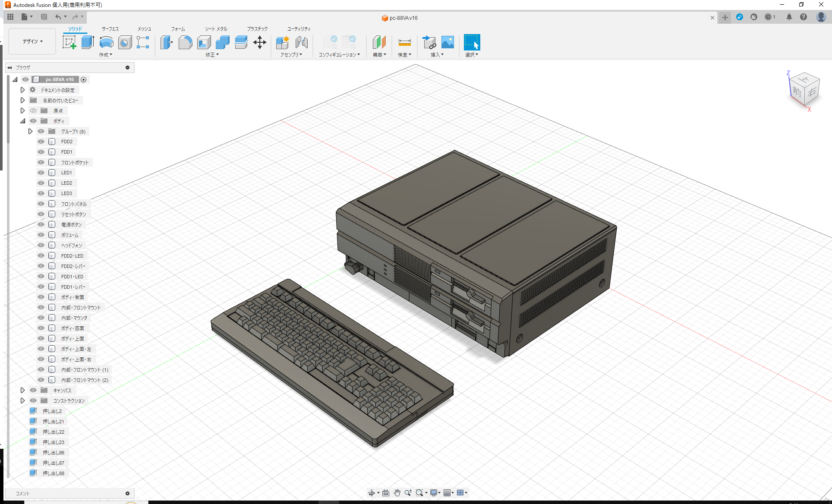
Task: Open the プラスチック ribbon tab
Action: pyautogui.click(x=258, y=29)
